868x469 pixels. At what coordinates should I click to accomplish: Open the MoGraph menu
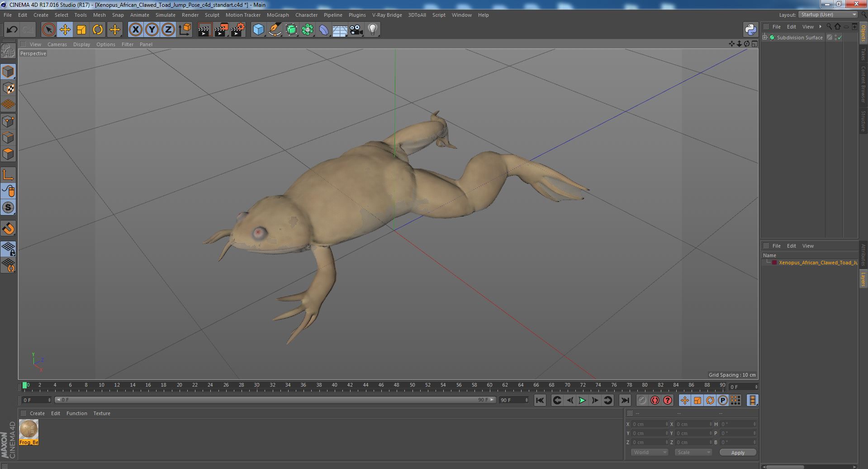click(278, 15)
